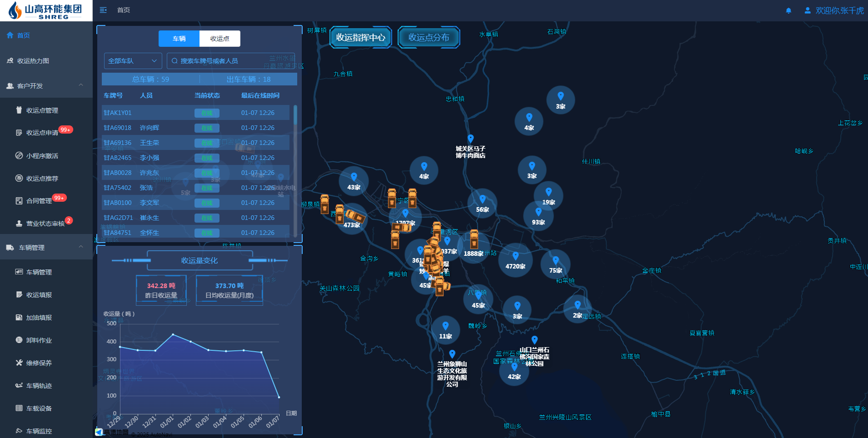Select vehicle row 甘AG2D71
The height and width of the screenshot is (438, 868).
click(x=195, y=218)
